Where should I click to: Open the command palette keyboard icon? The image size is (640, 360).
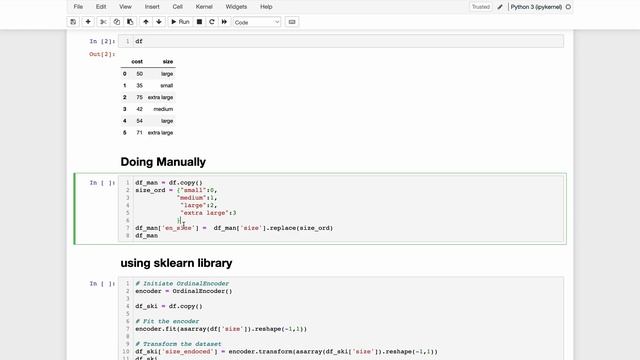pos(292,22)
